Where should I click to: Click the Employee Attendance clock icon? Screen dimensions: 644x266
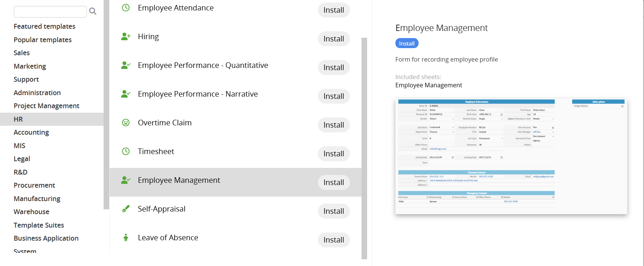(126, 8)
